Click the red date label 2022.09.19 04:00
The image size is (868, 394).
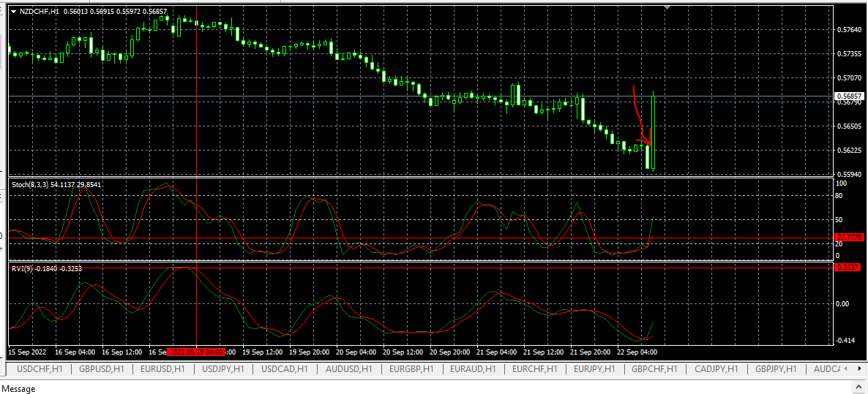pyautogui.click(x=196, y=352)
